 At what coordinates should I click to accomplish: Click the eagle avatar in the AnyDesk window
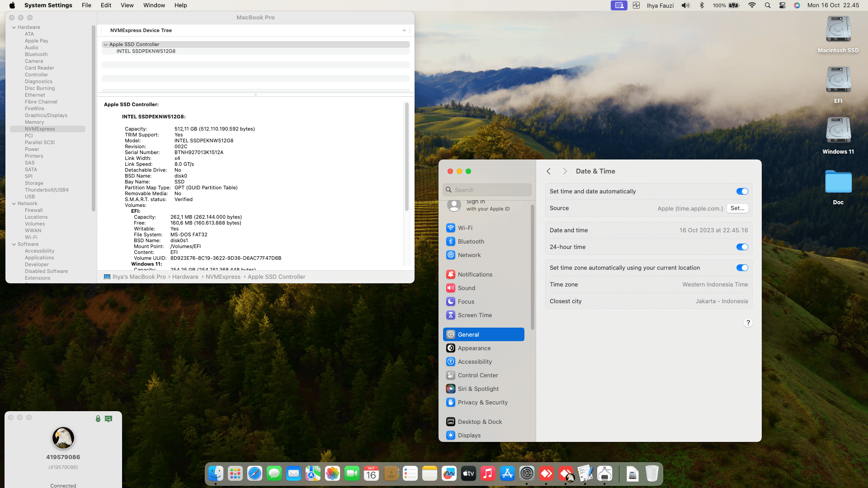coord(63,438)
